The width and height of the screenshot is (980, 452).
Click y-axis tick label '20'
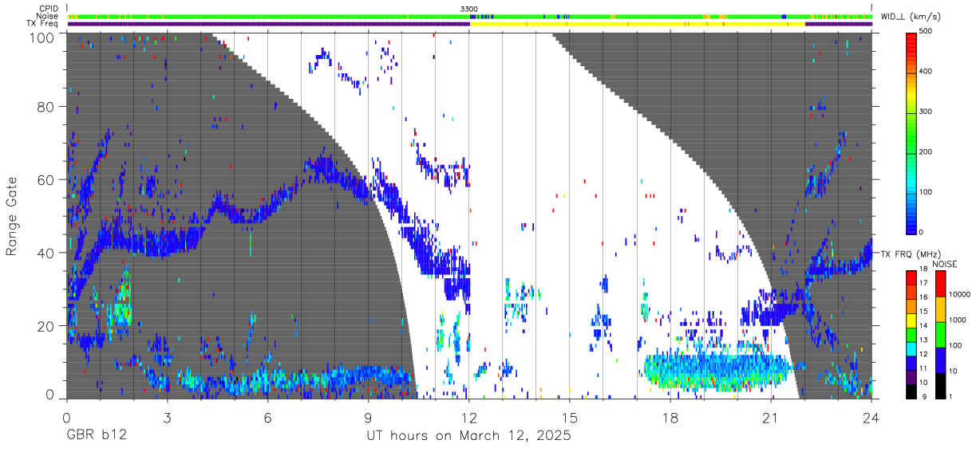click(x=47, y=326)
